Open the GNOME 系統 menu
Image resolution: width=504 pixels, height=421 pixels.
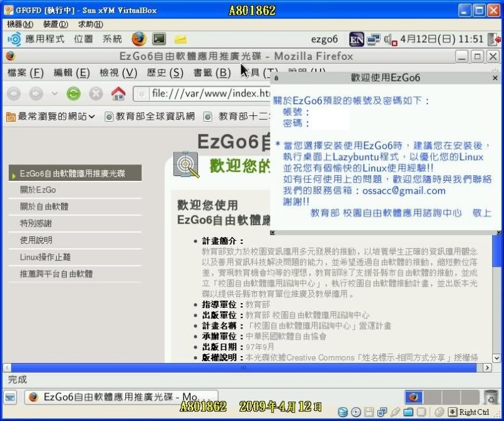click(x=112, y=39)
